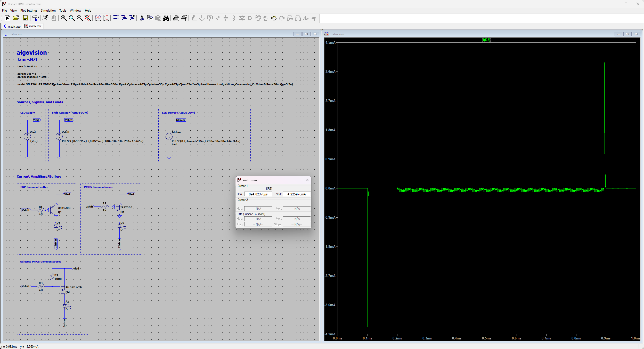Open the View menu
The height and width of the screenshot is (349, 644).
click(13, 11)
